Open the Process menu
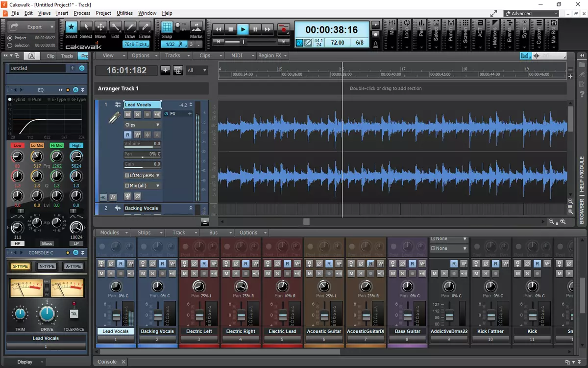Image resolution: width=588 pixels, height=368 pixels. (x=82, y=13)
